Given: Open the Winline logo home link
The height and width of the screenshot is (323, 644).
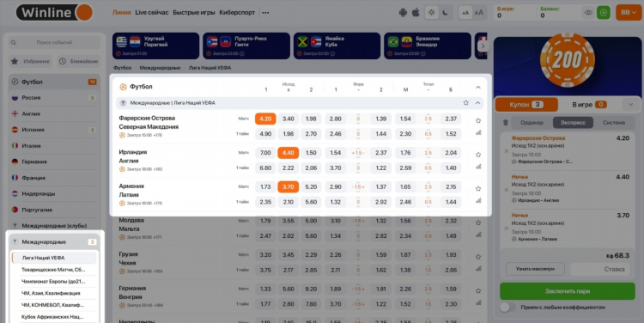Looking at the screenshot, I should tap(54, 13).
